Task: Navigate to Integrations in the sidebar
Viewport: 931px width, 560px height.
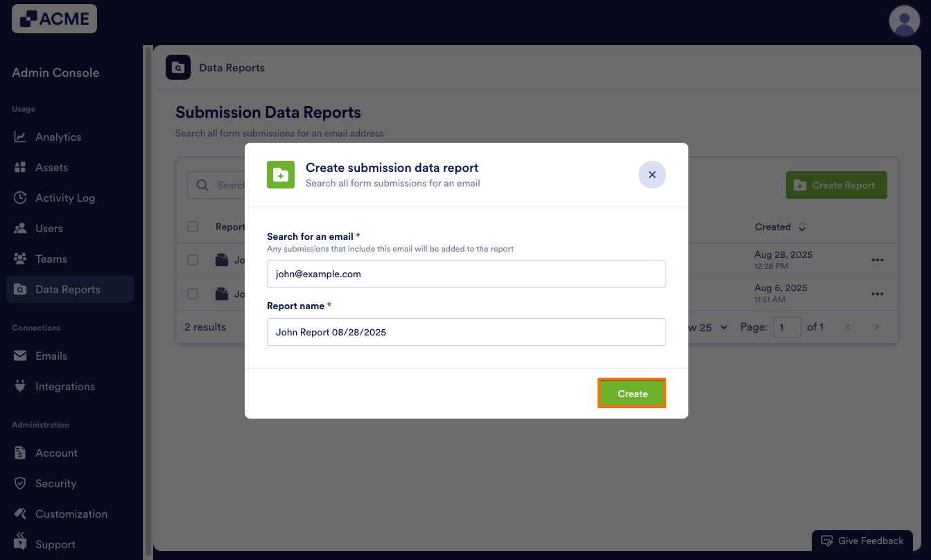Action: coord(64,387)
